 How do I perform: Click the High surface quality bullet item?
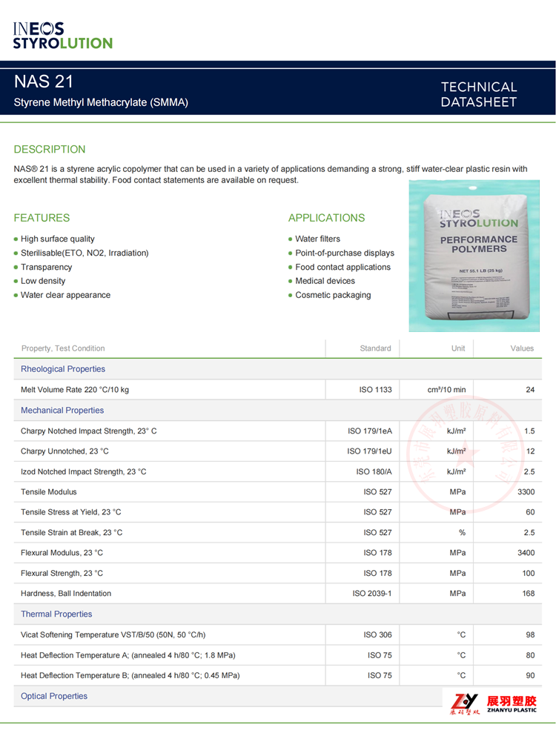coord(58,239)
